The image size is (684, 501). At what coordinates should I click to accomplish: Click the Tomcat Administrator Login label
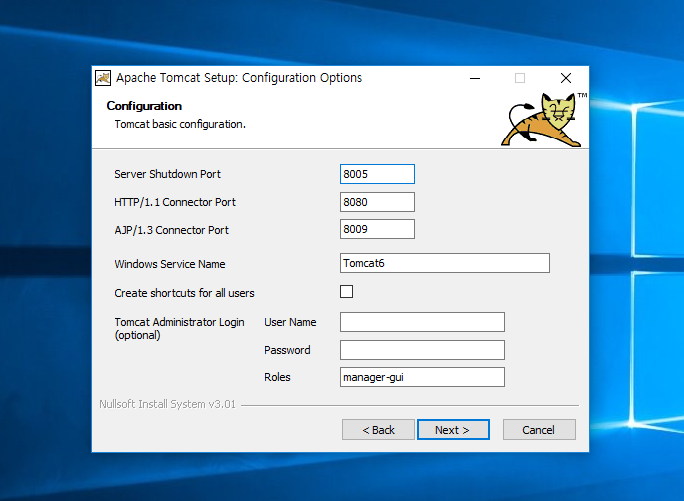pos(179,328)
